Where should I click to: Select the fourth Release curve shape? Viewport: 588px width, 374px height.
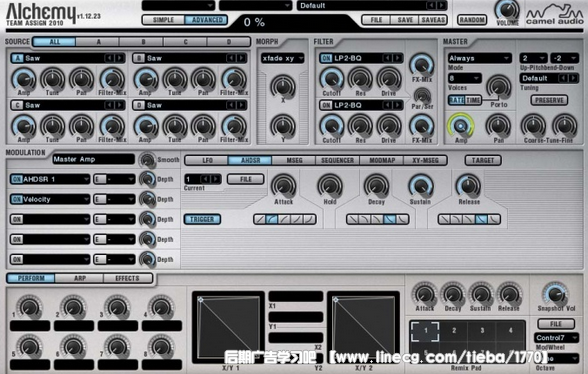click(482, 219)
